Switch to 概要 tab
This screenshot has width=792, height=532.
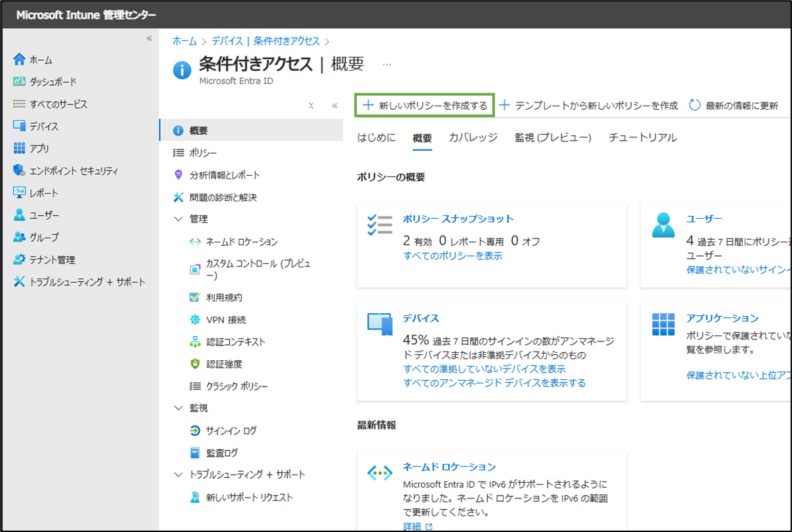pos(422,138)
